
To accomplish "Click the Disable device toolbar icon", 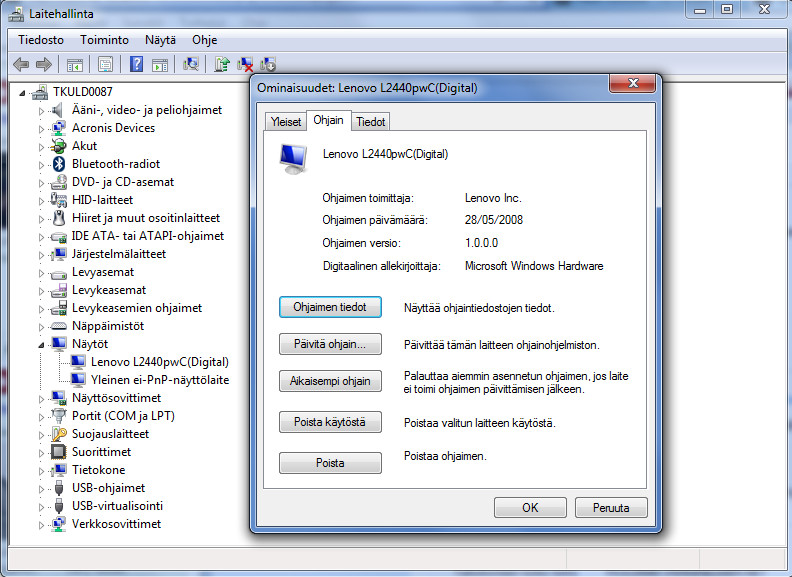I will coord(268,65).
